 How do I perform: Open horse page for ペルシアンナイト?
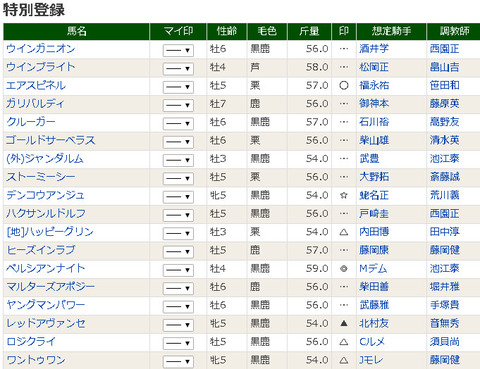pos(46,269)
